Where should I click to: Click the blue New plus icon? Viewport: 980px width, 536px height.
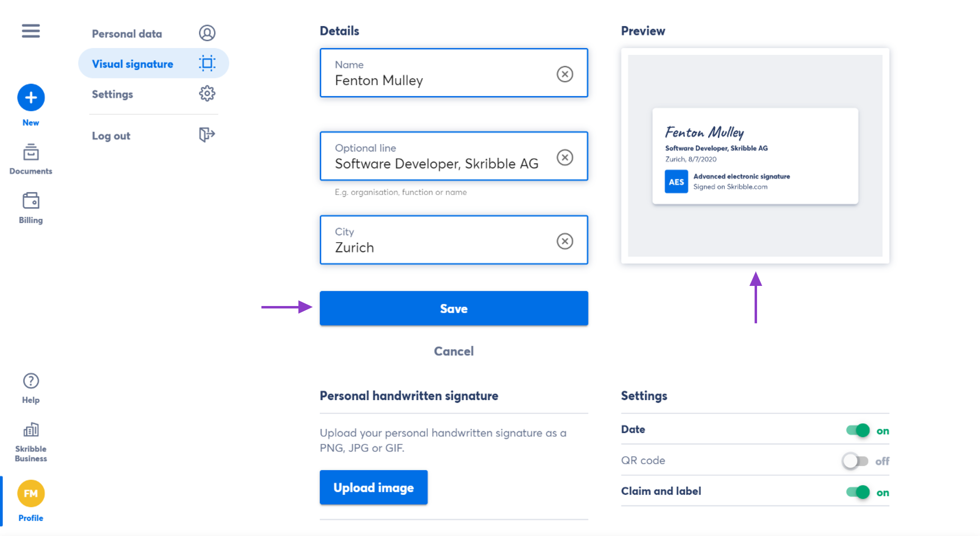[31, 98]
